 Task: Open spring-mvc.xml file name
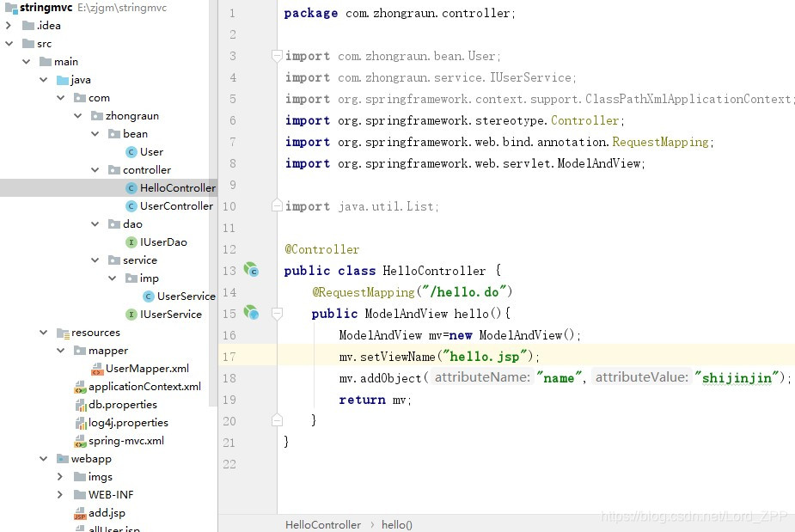(x=126, y=441)
